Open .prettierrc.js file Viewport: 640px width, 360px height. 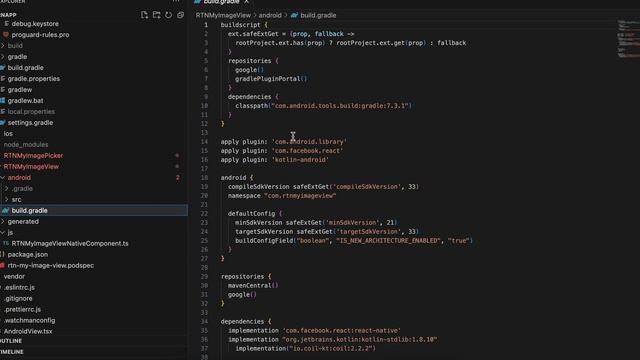(x=22, y=310)
